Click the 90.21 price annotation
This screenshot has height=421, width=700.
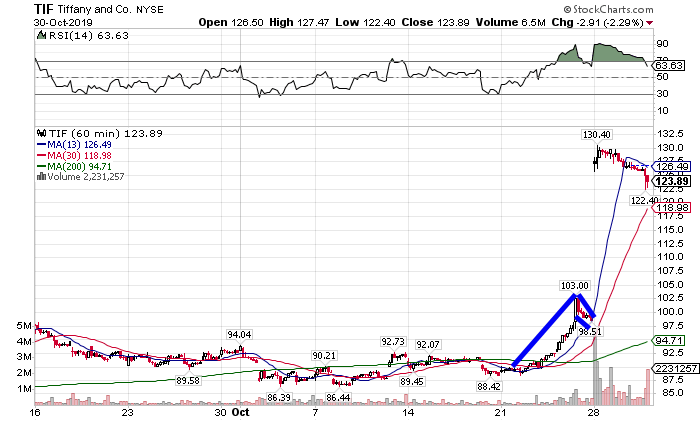[x=324, y=355]
